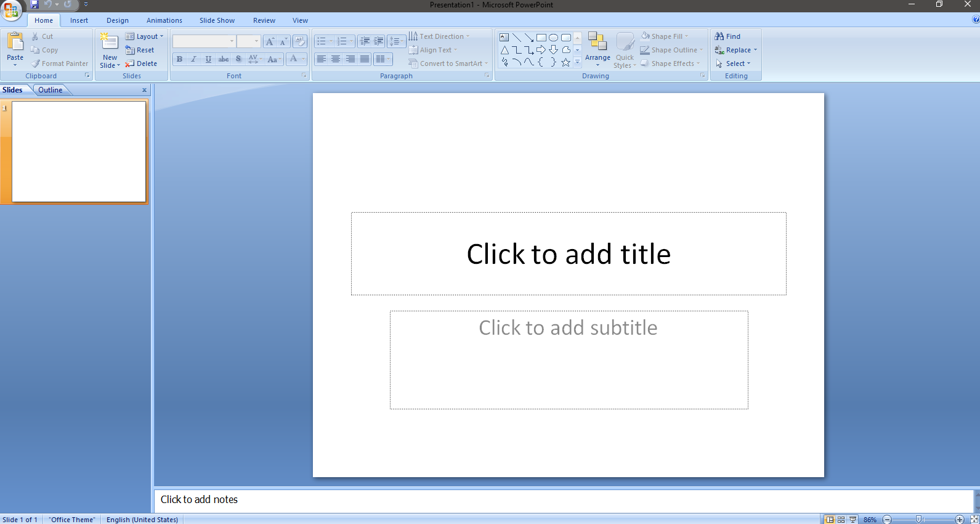
Task: Create a New Slide
Action: [x=110, y=50]
